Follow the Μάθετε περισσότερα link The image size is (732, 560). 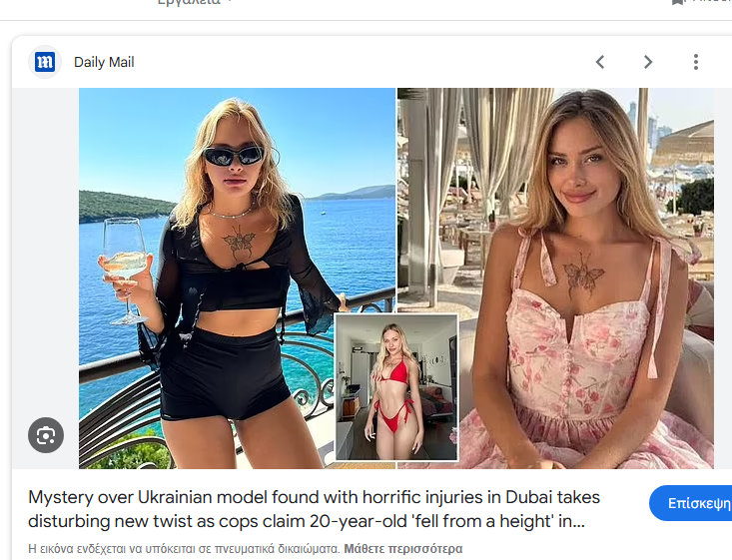402,548
